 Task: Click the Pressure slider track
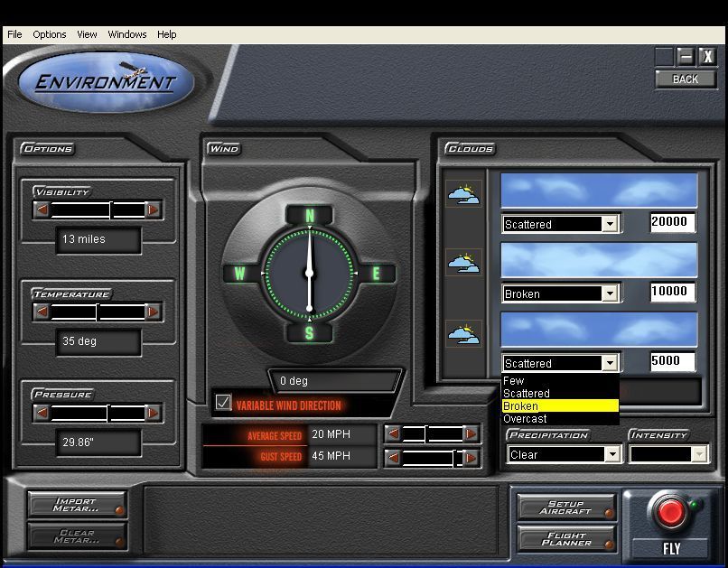pos(98,414)
